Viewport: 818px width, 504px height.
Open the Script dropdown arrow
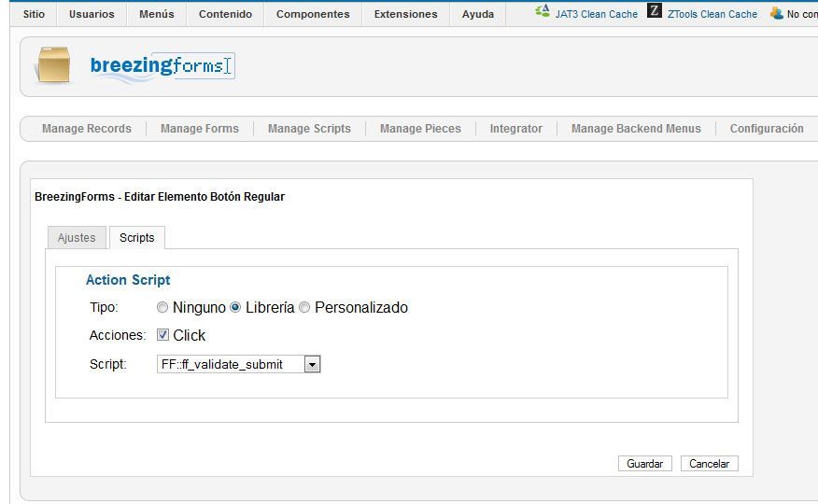click(x=312, y=364)
